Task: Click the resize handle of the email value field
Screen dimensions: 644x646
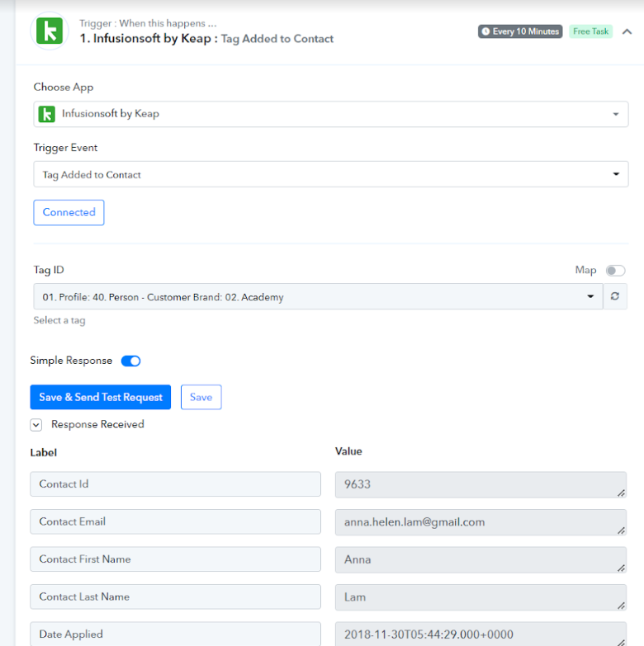Action: click(x=622, y=530)
